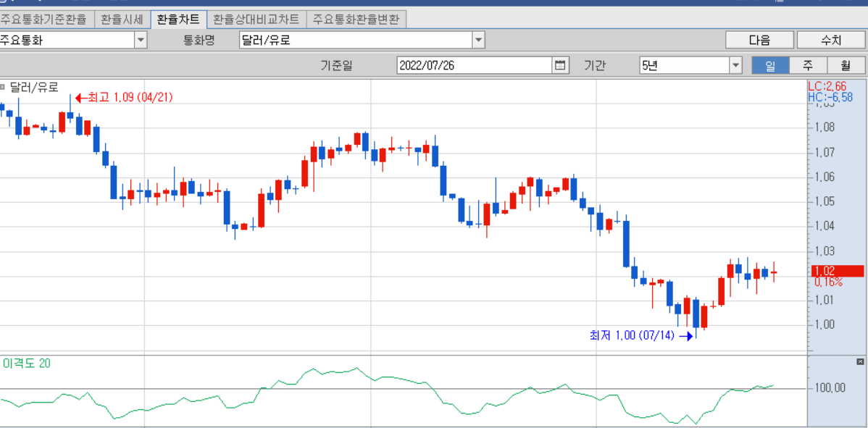Open the calendar picker for 기준일

[x=560, y=65]
